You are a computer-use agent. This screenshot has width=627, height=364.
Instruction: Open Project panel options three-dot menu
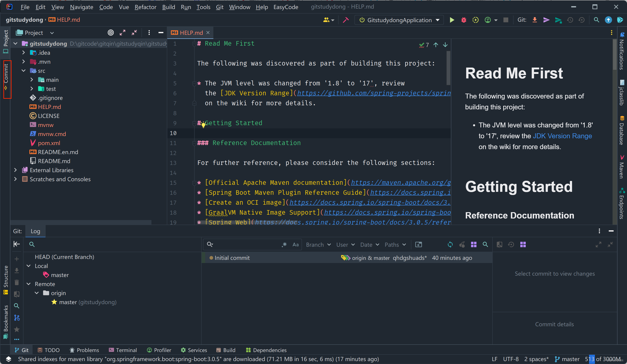(x=149, y=33)
